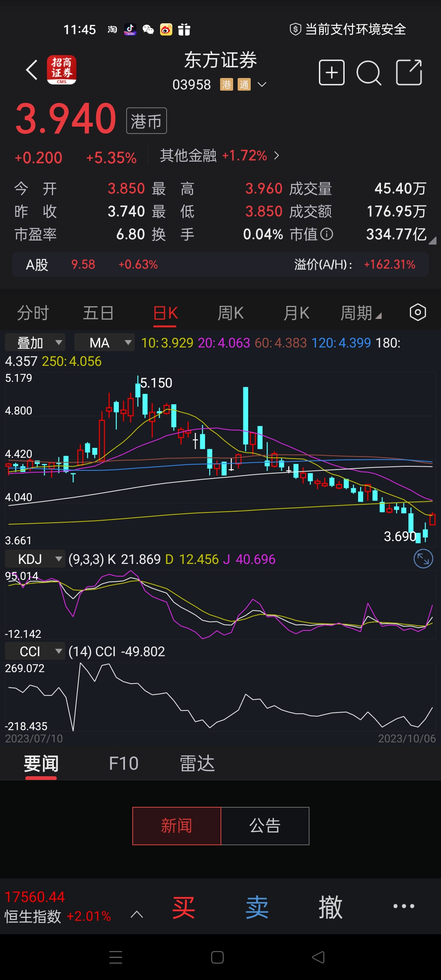Image resolution: width=441 pixels, height=980 pixels.
Task: Open the Taobao notification icon
Action: [x=112, y=29]
